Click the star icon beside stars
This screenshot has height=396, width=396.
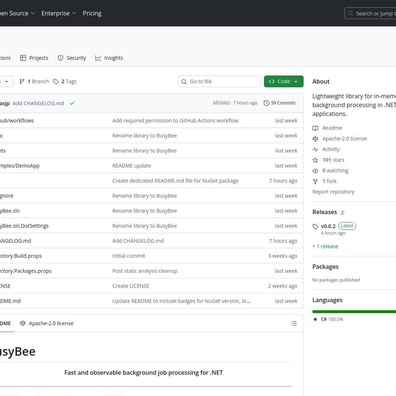point(315,160)
